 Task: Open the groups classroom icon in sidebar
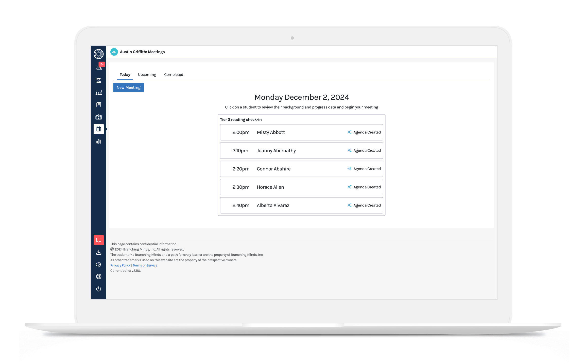(99, 92)
